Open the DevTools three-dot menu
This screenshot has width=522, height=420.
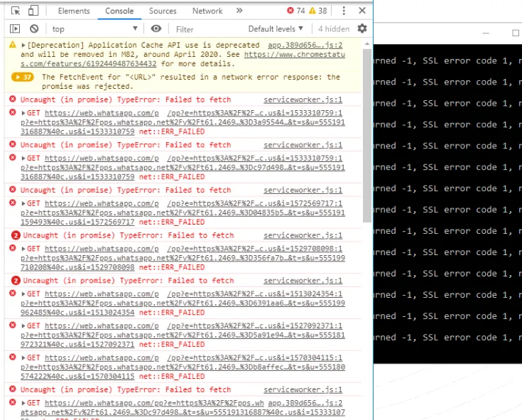(344, 11)
